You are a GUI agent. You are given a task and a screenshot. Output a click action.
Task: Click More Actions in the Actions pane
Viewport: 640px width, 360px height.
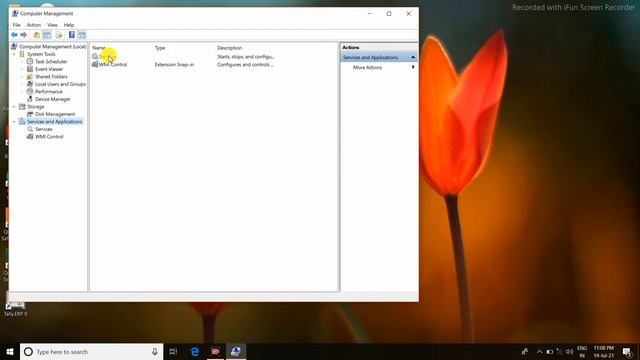(x=367, y=67)
